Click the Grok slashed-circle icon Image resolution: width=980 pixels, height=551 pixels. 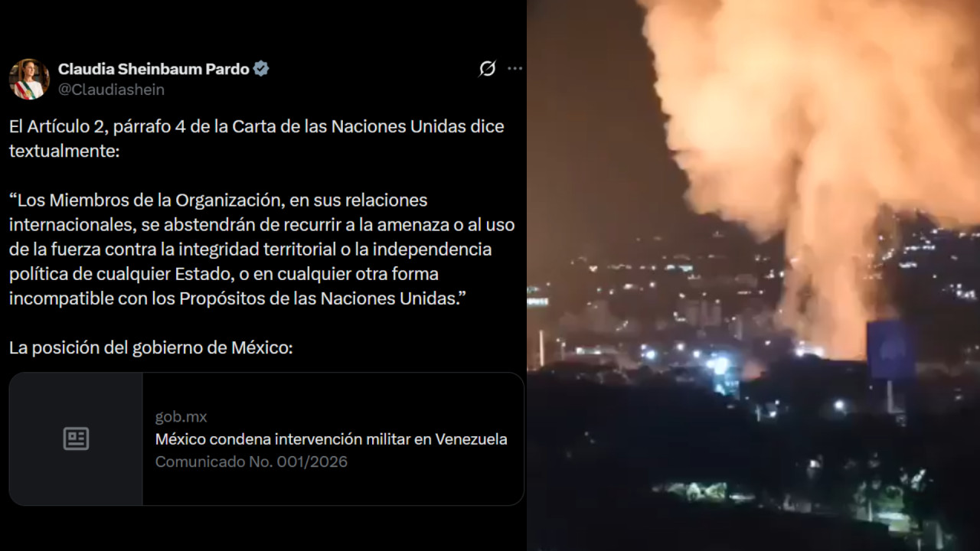487,69
